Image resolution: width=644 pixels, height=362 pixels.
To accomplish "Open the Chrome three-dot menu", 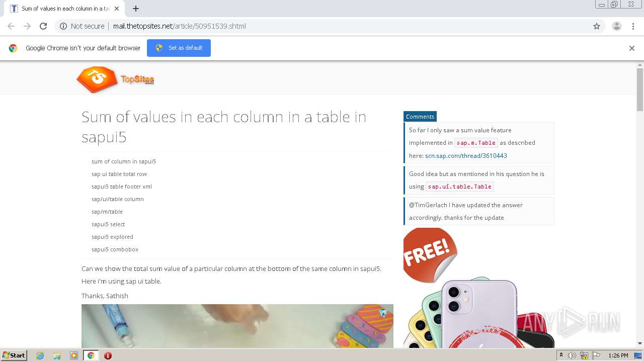I will (x=633, y=26).
